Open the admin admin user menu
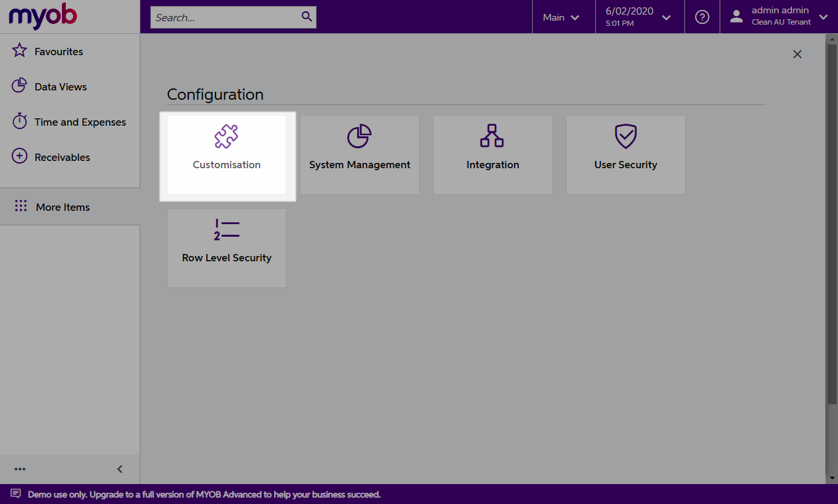The height and width of the screenshot is (504, 838). 778,17
